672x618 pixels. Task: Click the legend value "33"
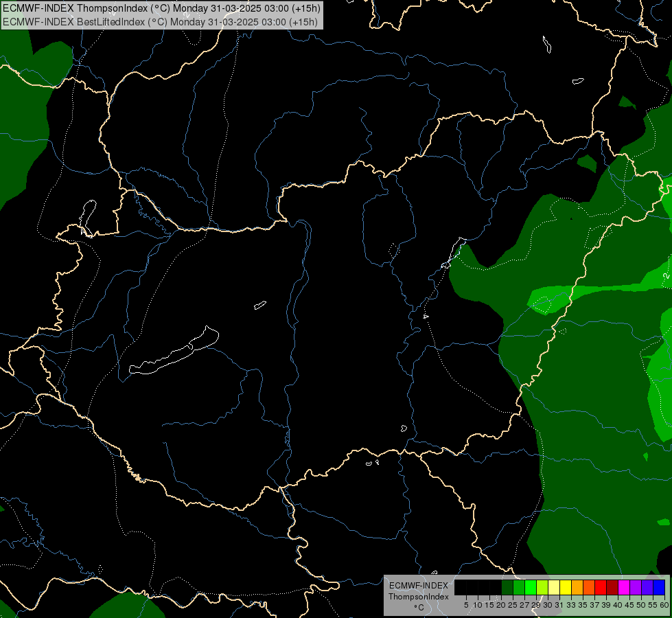coord(571,605)
